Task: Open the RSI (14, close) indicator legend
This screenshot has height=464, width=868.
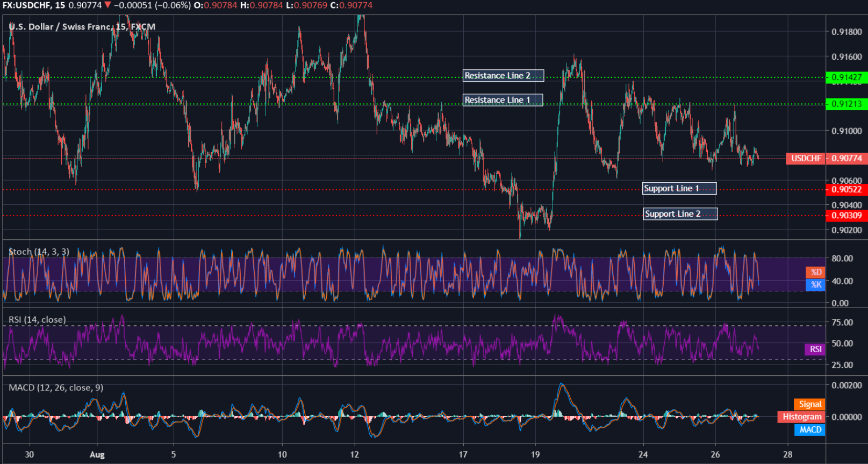Action: click(37, 319)
